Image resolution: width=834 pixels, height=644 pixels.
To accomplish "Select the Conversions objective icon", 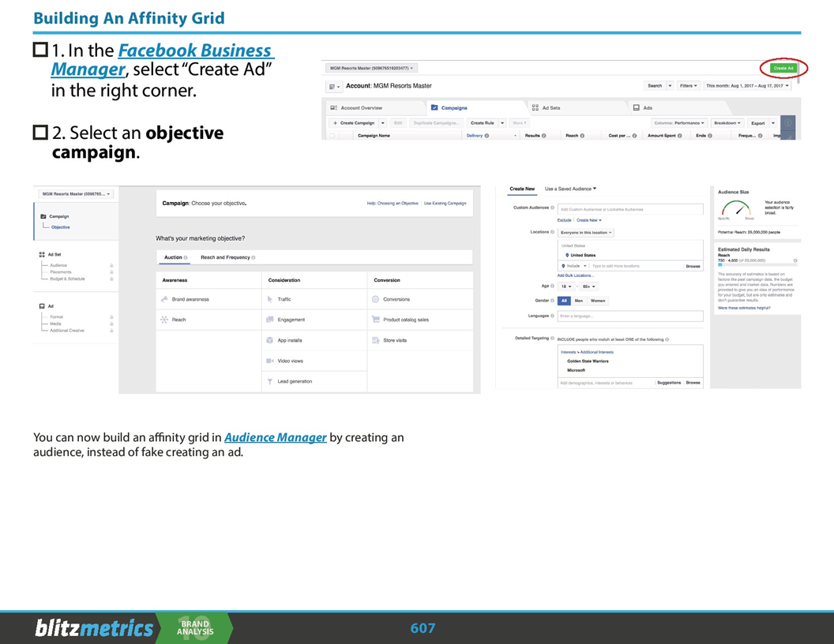I will click(375, 298).
